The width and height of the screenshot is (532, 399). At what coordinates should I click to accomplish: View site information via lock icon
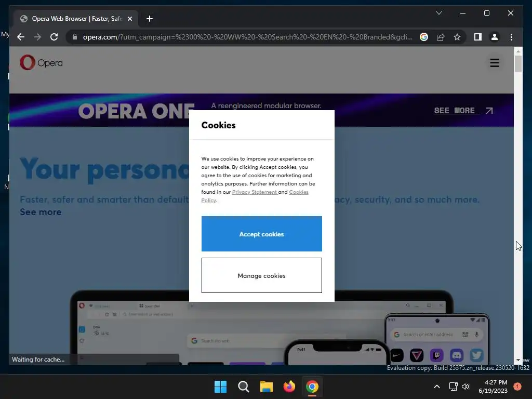tap(75, 37)
